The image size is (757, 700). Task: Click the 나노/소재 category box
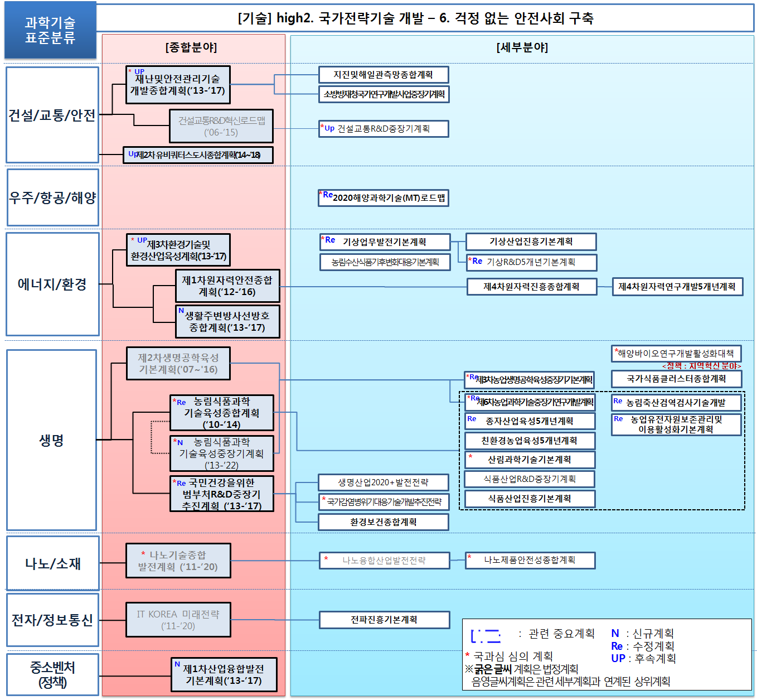53,563
